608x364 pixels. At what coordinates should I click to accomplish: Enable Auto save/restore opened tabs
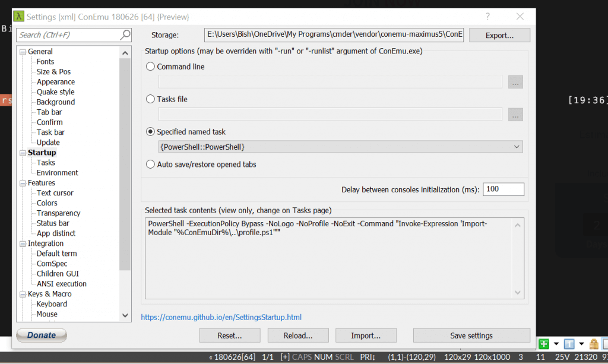point(150,164)
